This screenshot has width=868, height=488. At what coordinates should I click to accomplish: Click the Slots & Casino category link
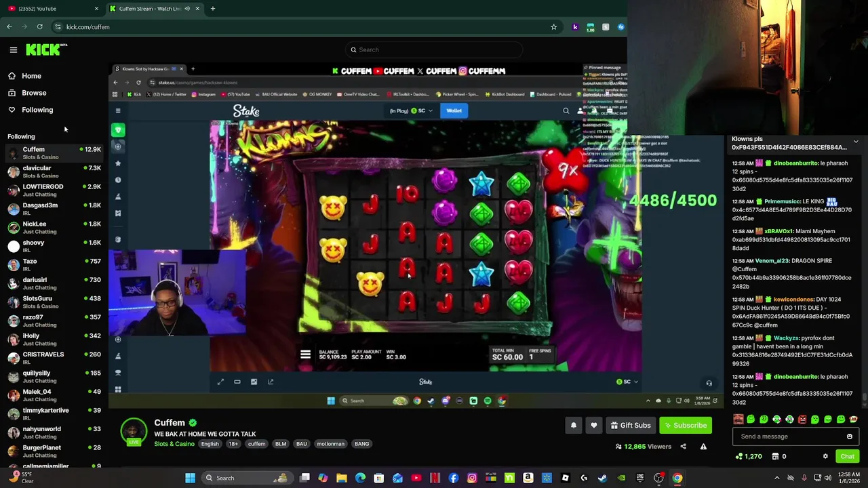click(174, 444)
